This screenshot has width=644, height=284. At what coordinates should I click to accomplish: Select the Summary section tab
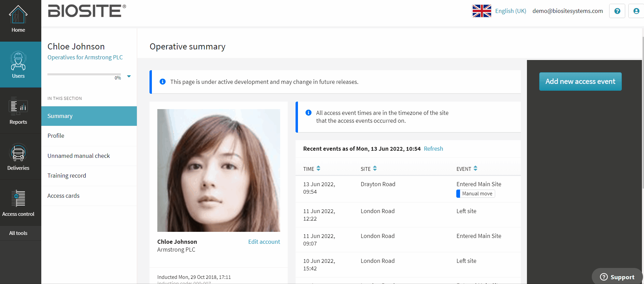pyautogui.click(x=89, y=116)
